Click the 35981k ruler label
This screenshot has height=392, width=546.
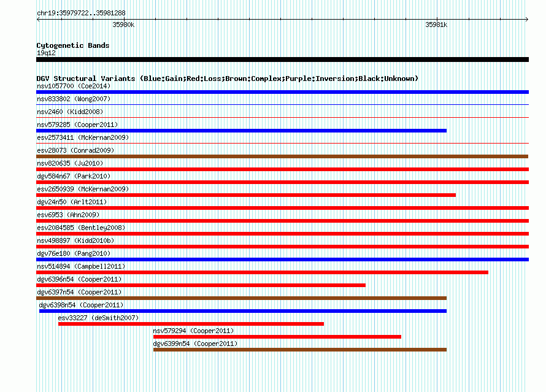click(x=436, y=25)
